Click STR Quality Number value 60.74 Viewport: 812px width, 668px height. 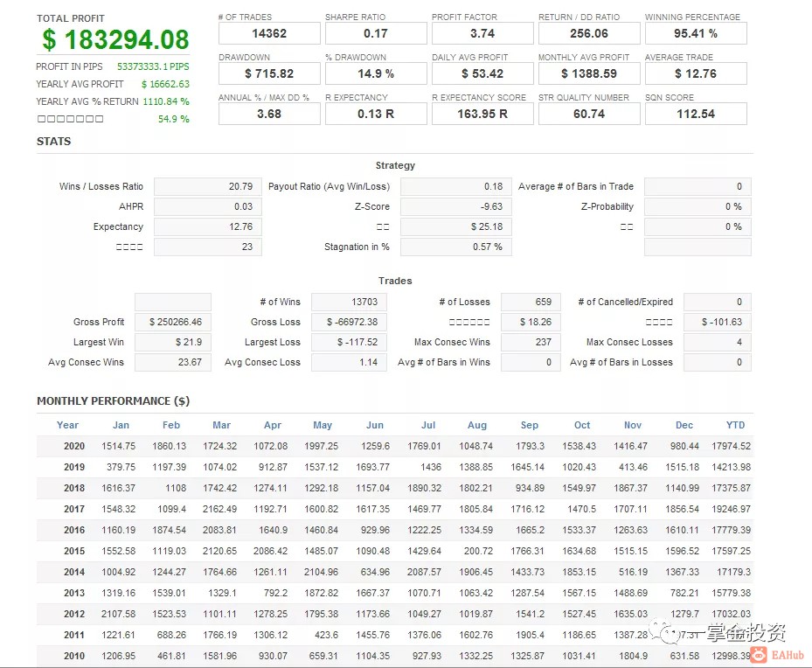coord(589,114)
